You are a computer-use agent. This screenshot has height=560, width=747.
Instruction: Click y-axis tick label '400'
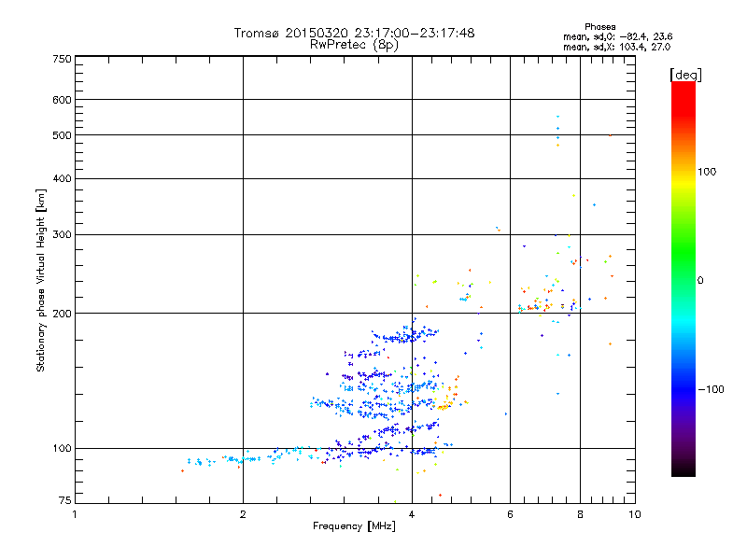click(x=62, y=178)
